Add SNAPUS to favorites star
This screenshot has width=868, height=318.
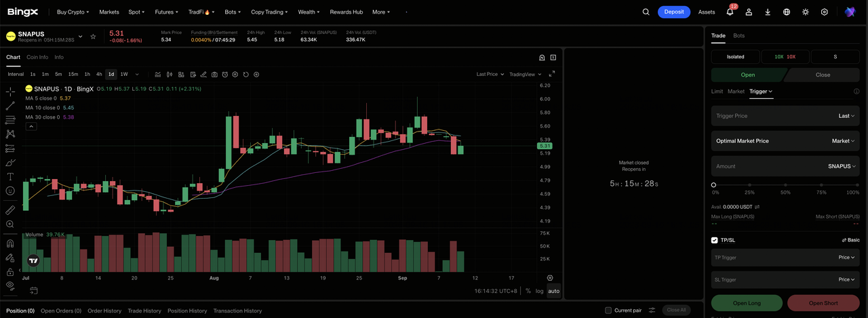pos(93,37)
